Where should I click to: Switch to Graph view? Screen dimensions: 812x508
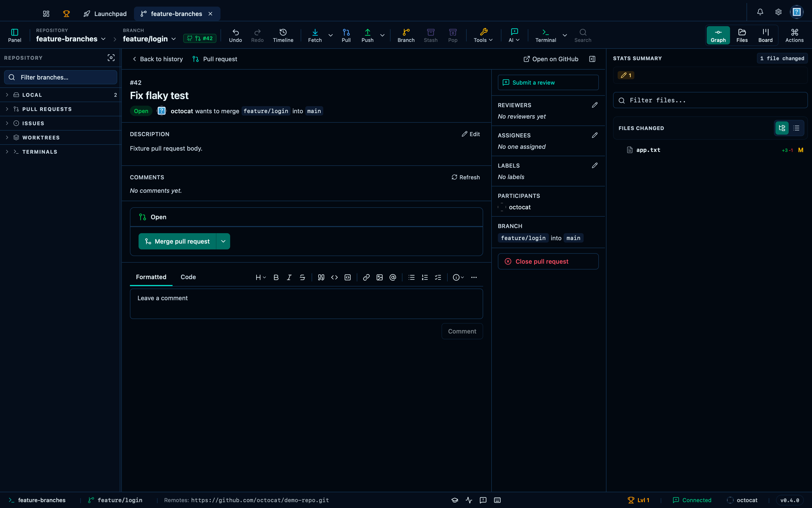[718, 35]
